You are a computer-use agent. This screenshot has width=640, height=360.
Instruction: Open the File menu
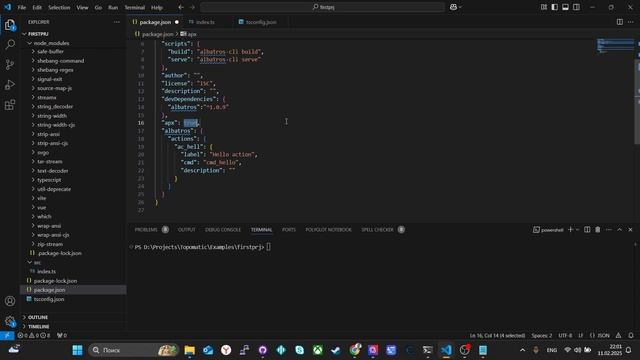click(x=22, y=7)
